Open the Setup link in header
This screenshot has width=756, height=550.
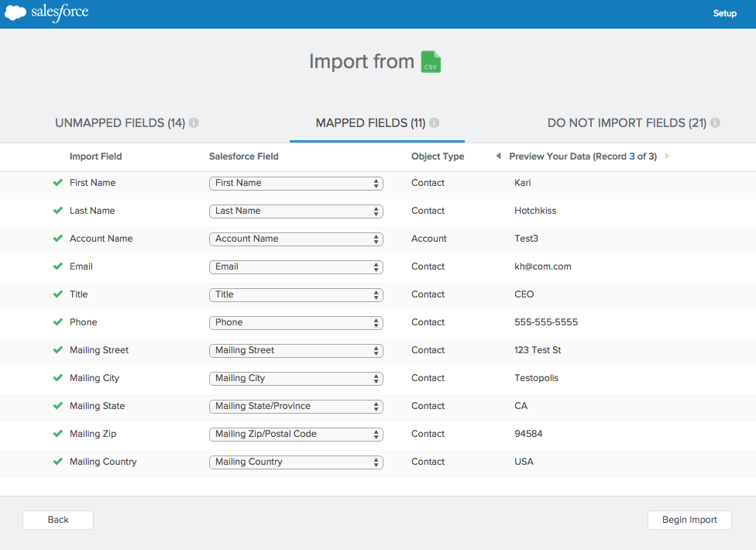click(724, 14)
